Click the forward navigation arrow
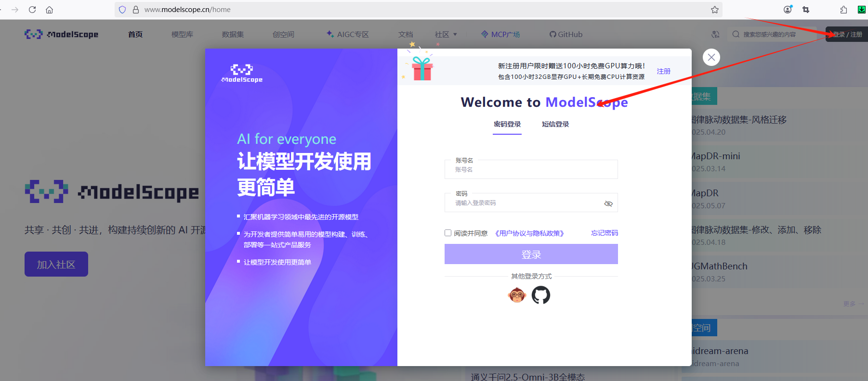 point(15,10)
